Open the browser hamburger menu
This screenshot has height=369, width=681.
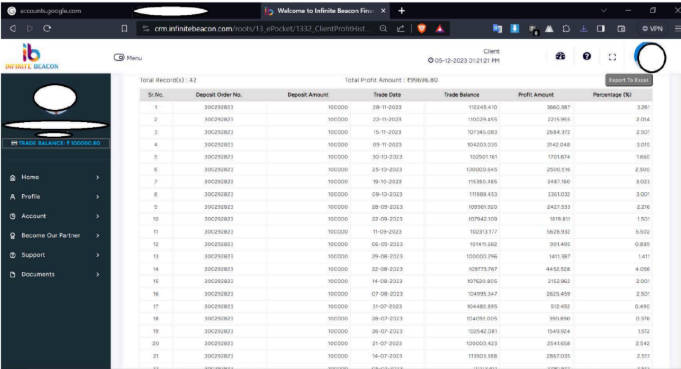(x=678, y=29)
